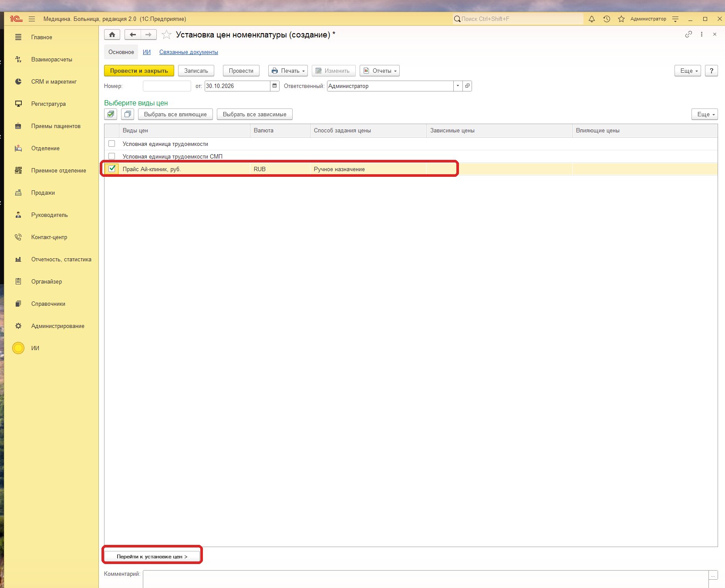
Task: Click Перейти к установке цен
Action: 152,556
